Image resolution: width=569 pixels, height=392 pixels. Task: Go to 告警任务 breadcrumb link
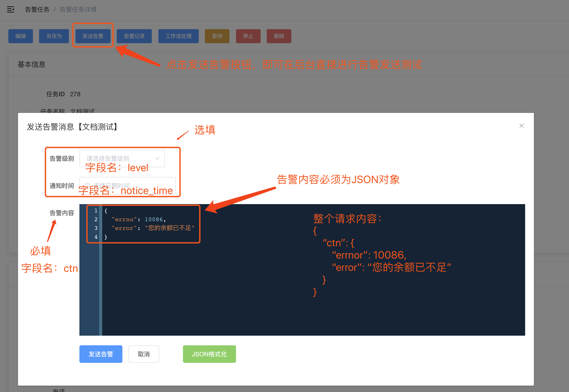[37, 10]
